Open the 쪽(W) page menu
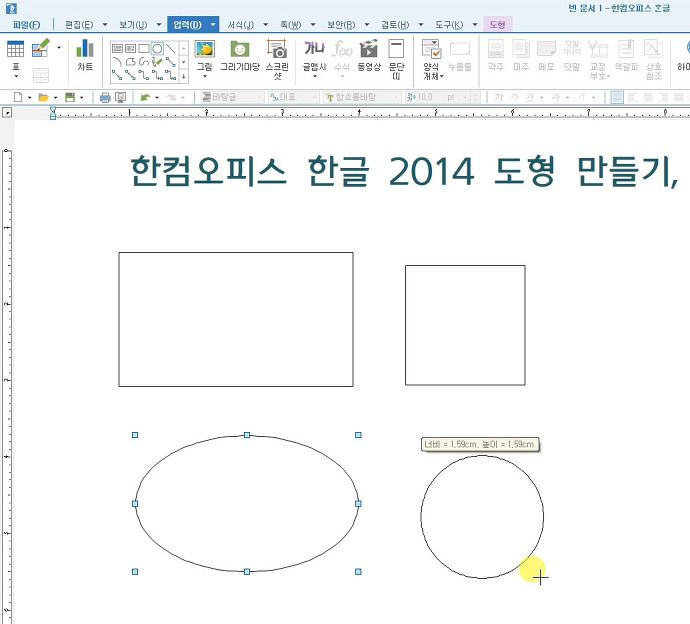The width and height of the screenshot is (690, 624). pos(291,25)
